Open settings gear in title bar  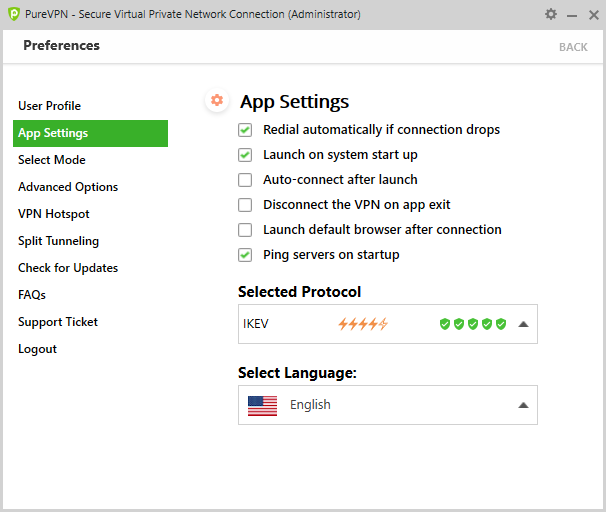click(551, 14)
